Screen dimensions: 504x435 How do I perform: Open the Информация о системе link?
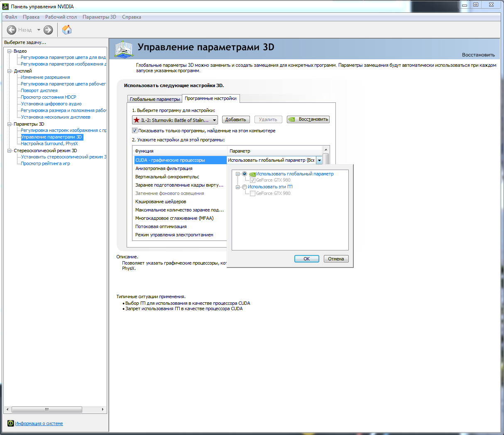coord(39,423)
